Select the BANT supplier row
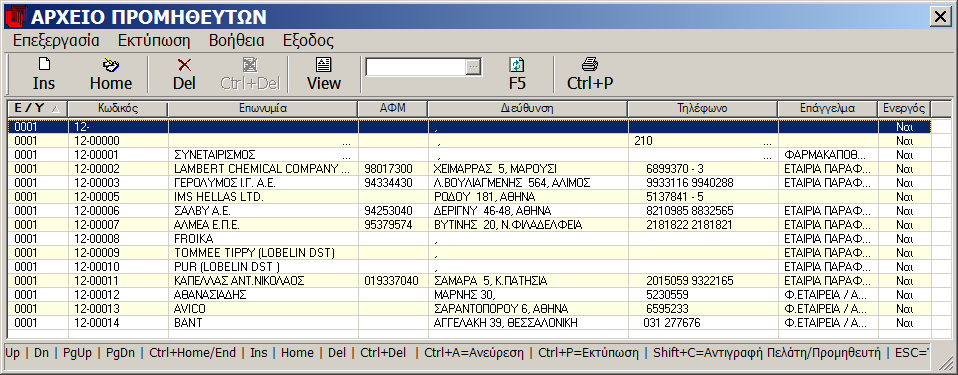The height and width of the screenshot is (375, 958). 469,323
